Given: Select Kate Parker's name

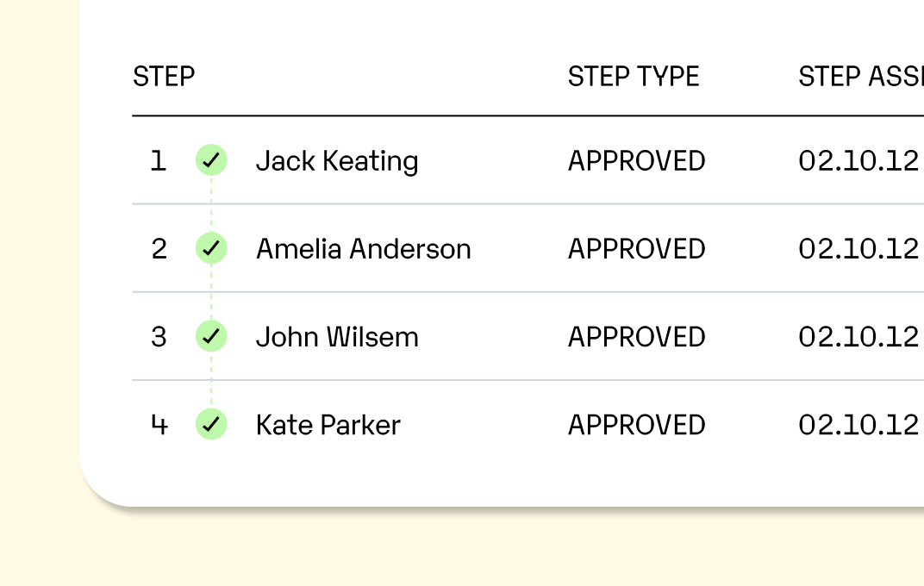Looking at the screenshot, I should pyautogui.click(x=328, y=425).
